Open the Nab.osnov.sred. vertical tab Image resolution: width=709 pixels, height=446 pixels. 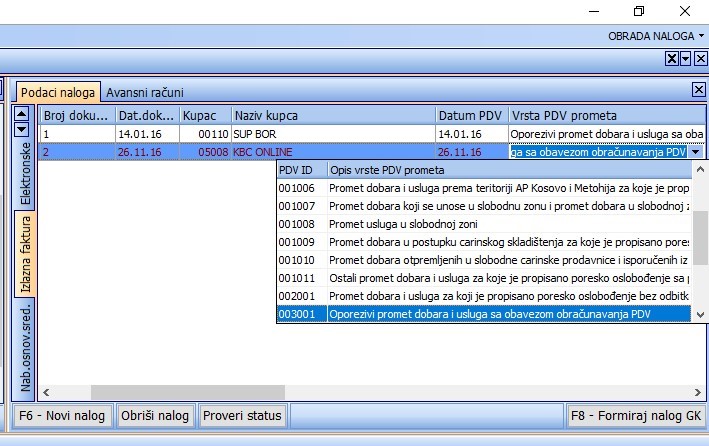[26, 350]
